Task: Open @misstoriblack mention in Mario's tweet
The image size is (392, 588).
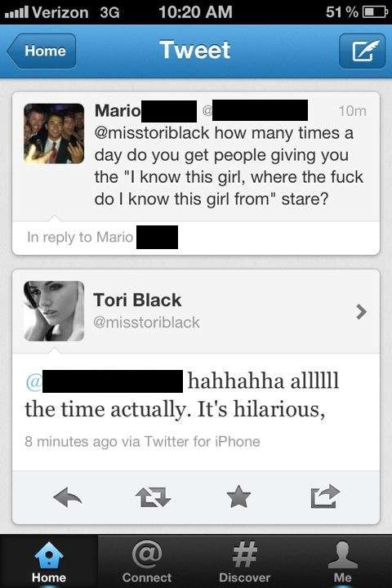Action: [152, 133]
